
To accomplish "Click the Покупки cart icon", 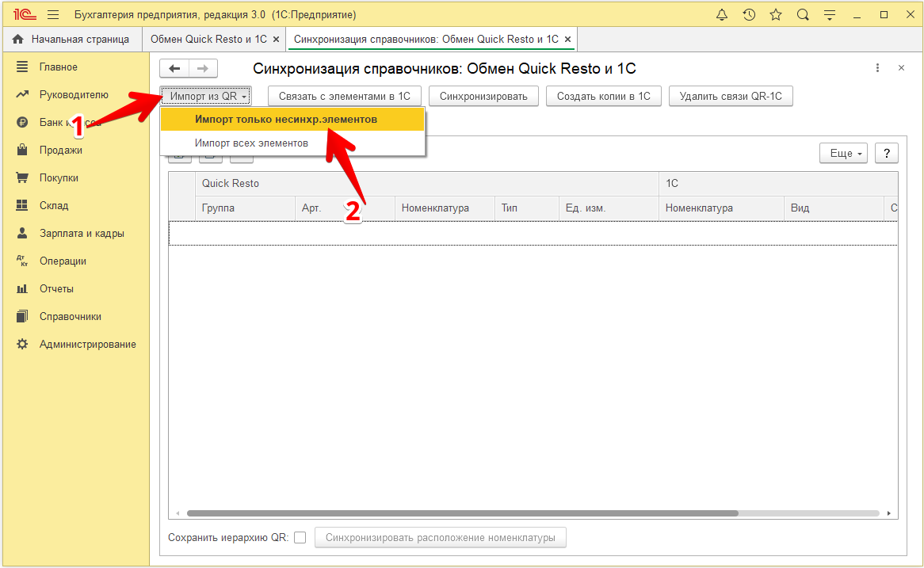I will (x=22, y=177).
